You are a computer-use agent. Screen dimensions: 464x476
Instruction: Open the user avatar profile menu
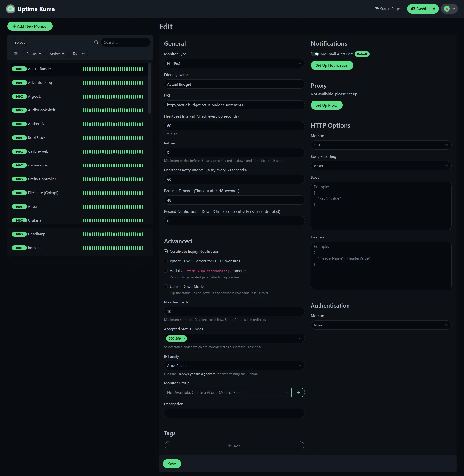click(449, 9)
